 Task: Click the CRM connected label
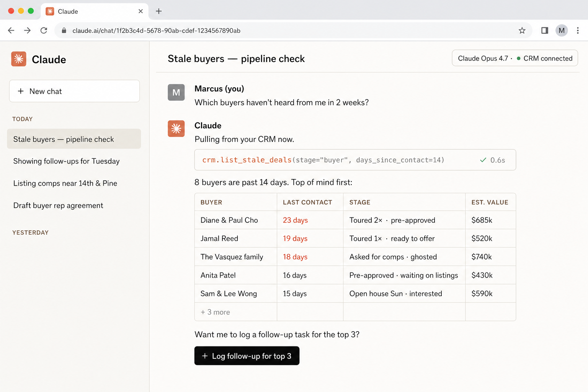(x=548, y=59)
